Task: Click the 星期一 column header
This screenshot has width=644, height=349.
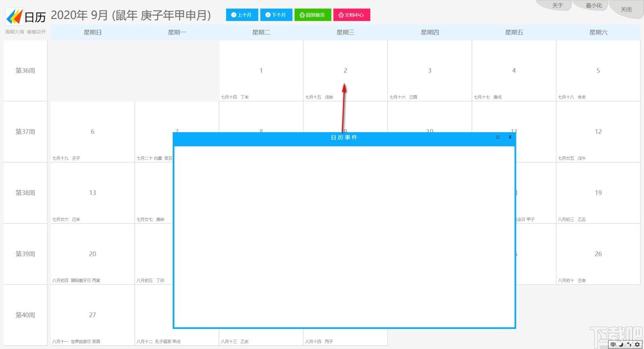Action: pyautogui.click(x=177, y=32)
